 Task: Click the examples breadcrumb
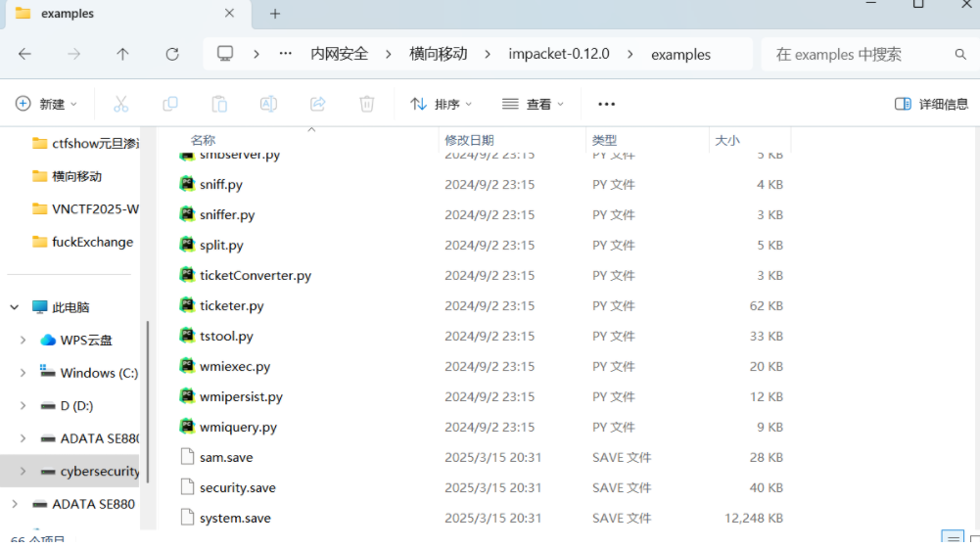(x=680, y=55)
